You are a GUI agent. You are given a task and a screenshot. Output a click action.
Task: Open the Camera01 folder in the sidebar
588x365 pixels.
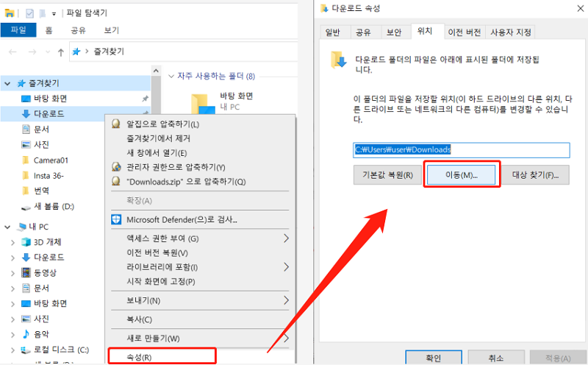coord(51,160)
